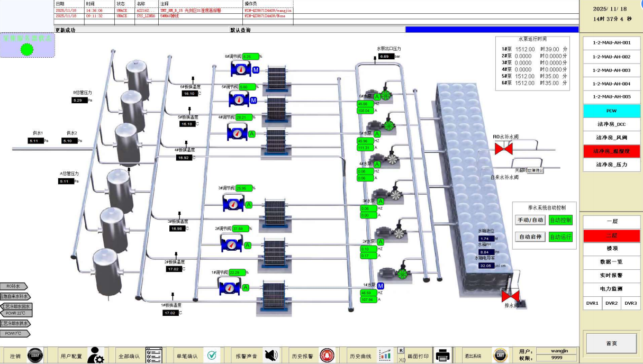
Task: Click the green status indicator light
Action: tap(27, 49)
